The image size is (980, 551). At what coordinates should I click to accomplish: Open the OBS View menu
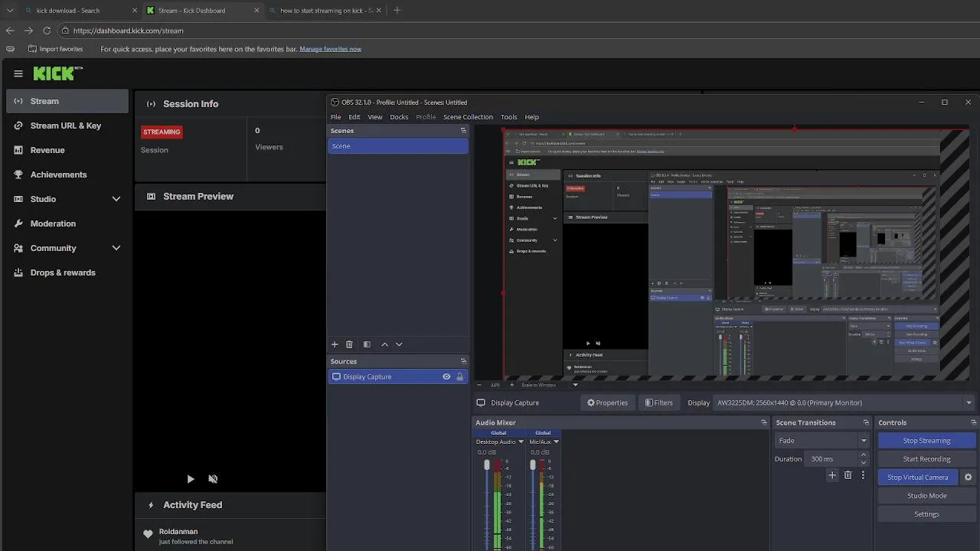375,117
